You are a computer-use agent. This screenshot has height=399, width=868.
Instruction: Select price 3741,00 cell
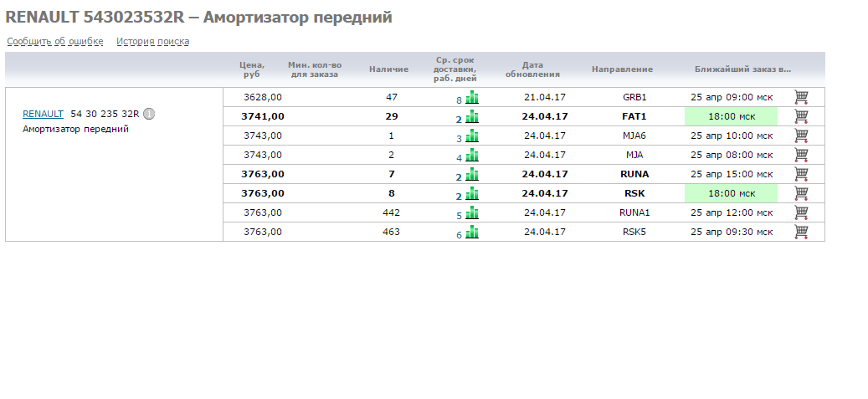(x=263, y=116)
